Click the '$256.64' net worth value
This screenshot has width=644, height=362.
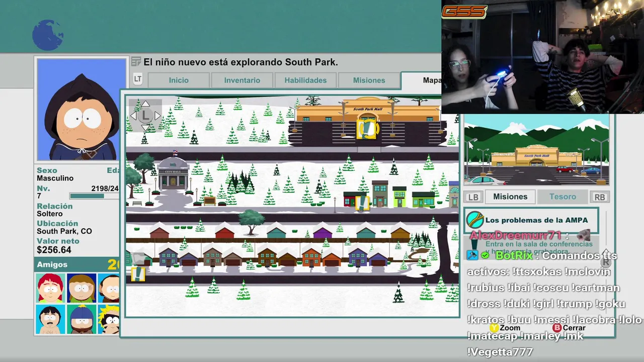pyautogui.click(x=54, y=250)
